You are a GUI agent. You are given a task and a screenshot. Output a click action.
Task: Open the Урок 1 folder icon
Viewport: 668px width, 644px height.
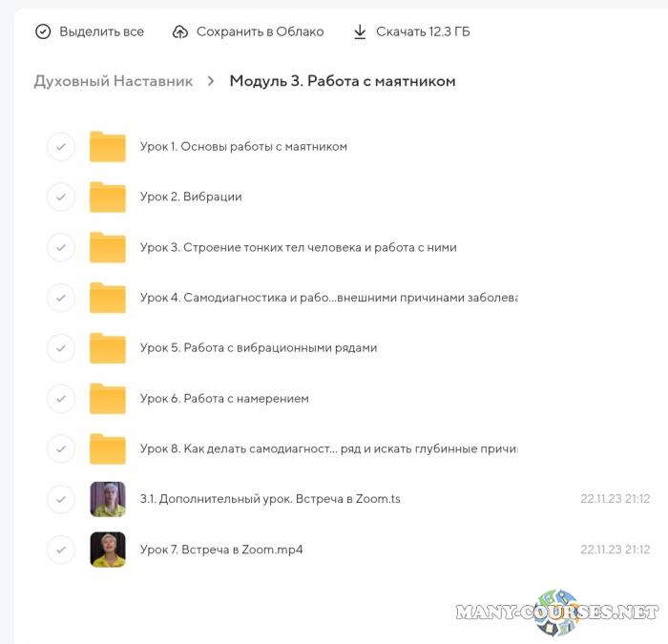108,147
